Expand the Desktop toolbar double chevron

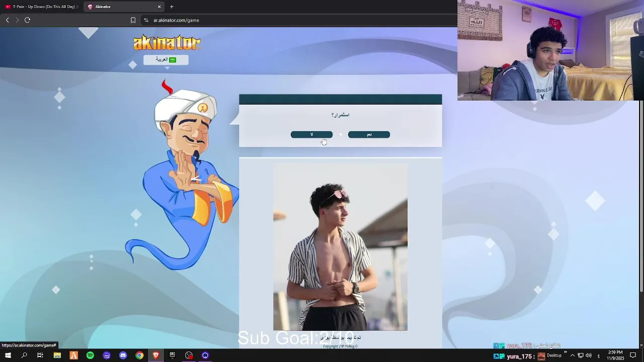click(x=566, y=352)
